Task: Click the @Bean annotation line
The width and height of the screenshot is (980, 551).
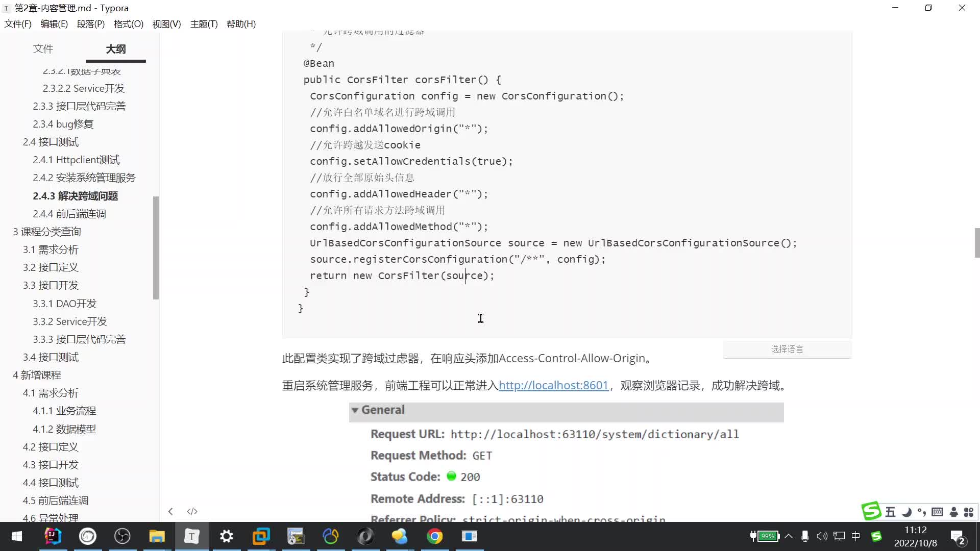Action: (319, 63)
